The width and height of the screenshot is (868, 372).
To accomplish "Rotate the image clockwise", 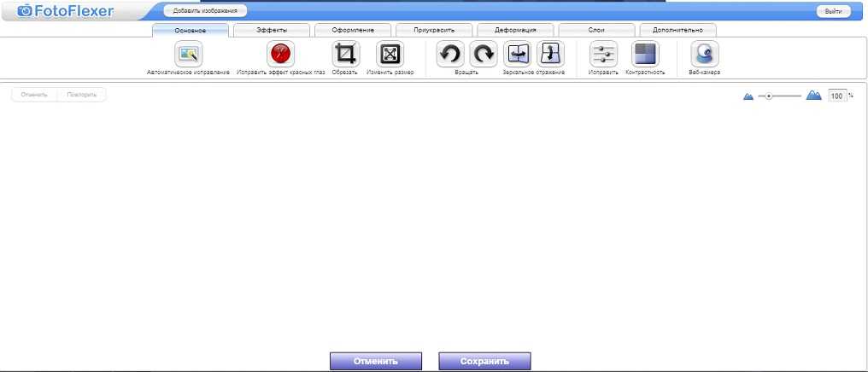I will [484, 55].
